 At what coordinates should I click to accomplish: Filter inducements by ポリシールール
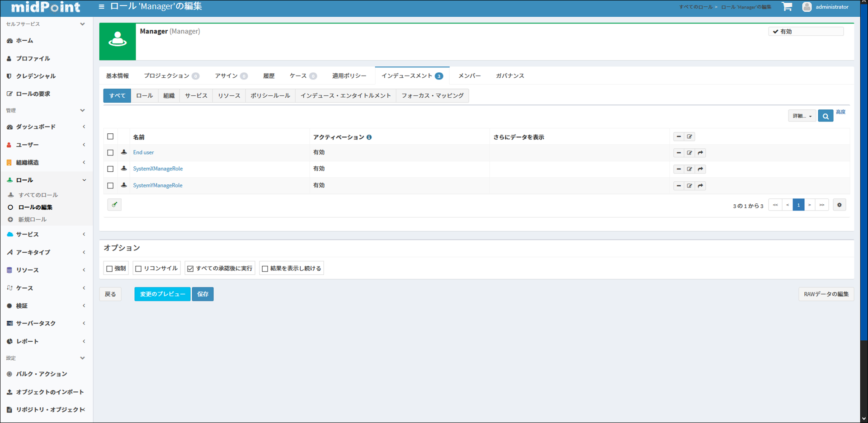(x=270, y=96)
